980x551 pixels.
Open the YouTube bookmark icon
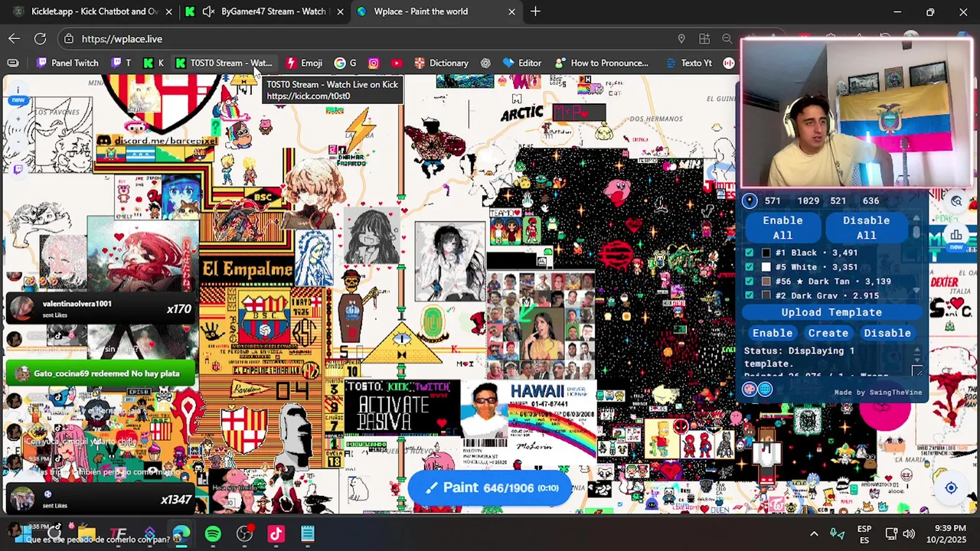coord(396,63)
